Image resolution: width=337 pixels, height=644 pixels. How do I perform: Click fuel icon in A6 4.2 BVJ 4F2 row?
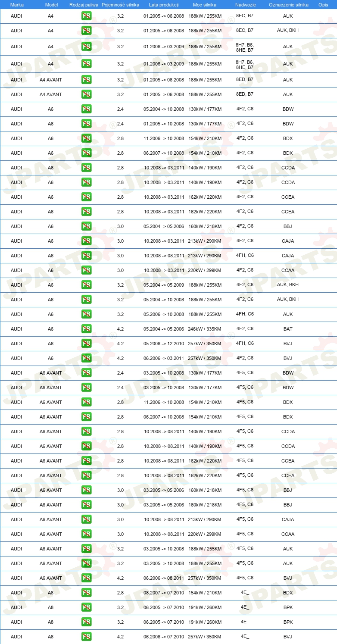86,358
